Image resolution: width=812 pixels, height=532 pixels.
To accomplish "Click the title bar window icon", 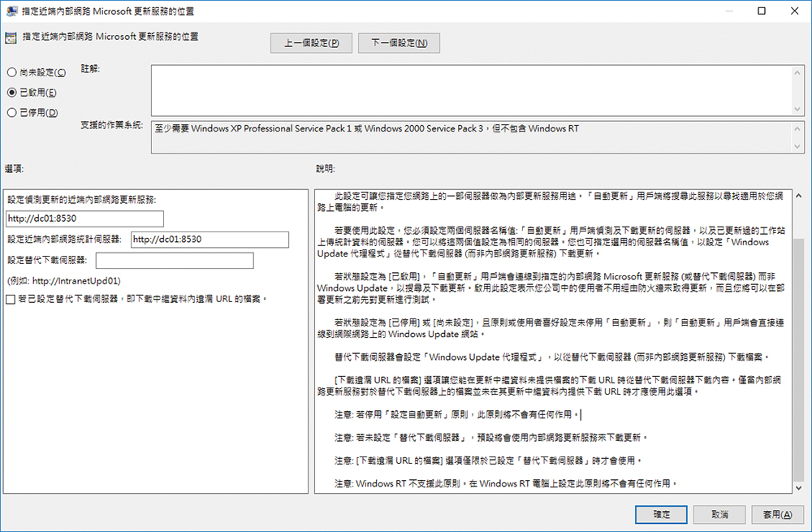I will pyautogui.click(x=11, y=11).
